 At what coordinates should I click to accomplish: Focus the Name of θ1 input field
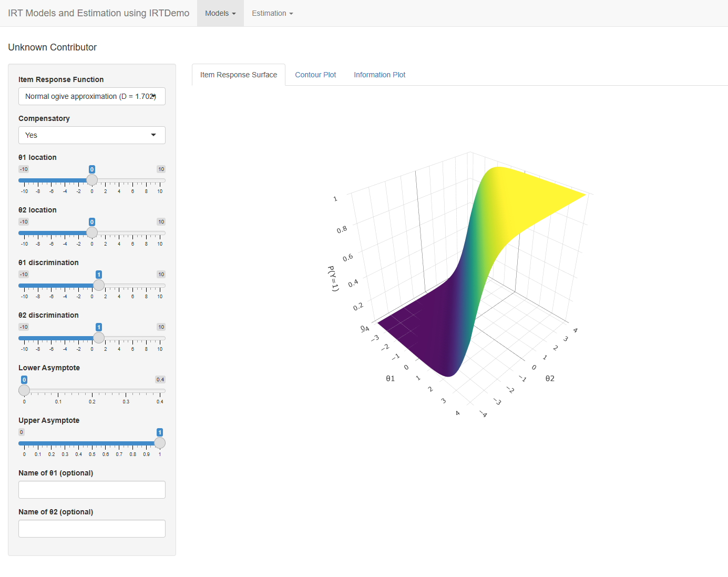(92, 490)
